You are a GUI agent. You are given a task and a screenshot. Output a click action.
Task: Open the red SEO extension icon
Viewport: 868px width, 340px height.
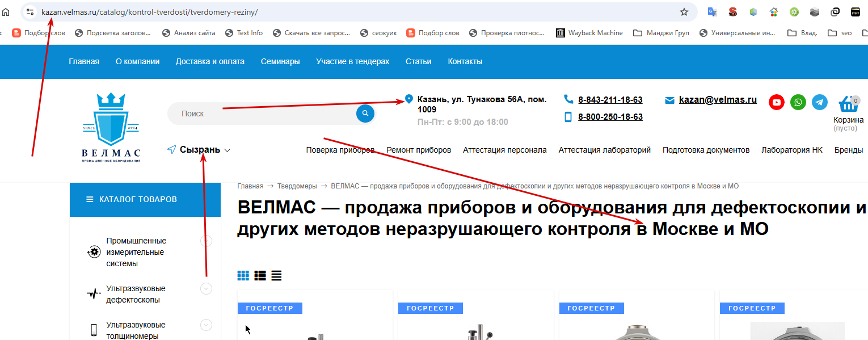point(733,12)
